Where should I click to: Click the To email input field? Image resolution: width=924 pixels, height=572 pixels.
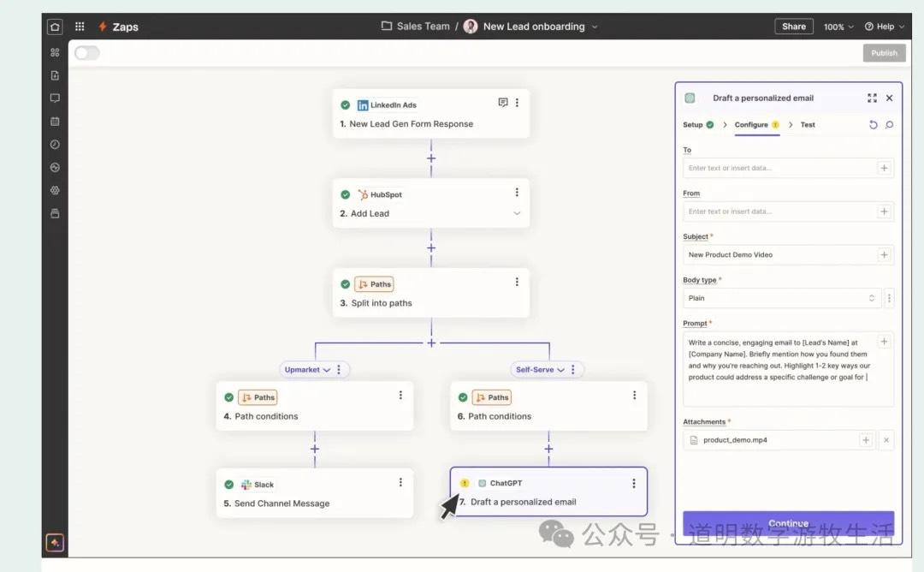click(779, 168)
